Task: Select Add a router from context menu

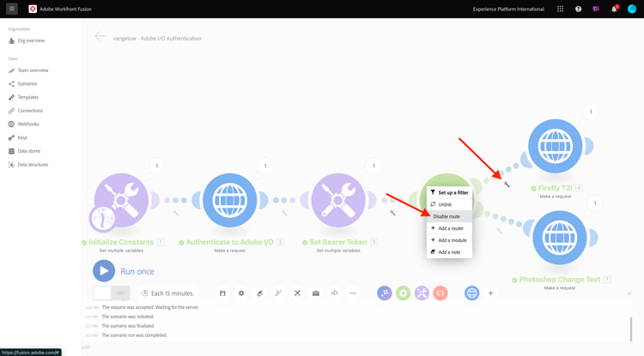Action: 449,228
